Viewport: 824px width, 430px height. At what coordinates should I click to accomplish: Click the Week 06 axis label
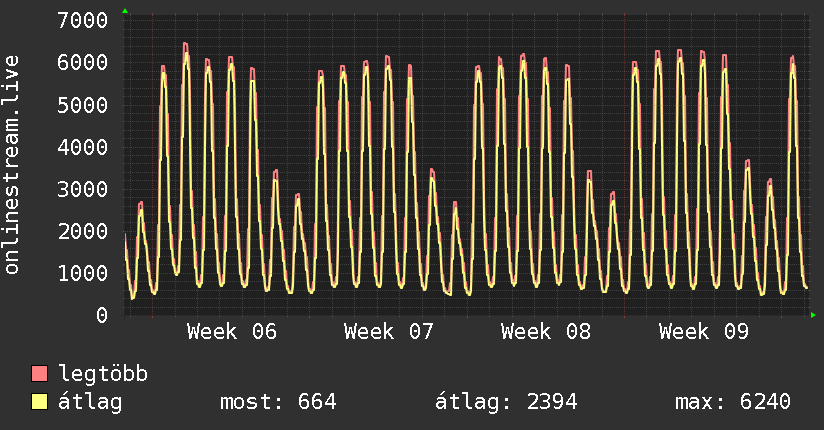[232, 332]
